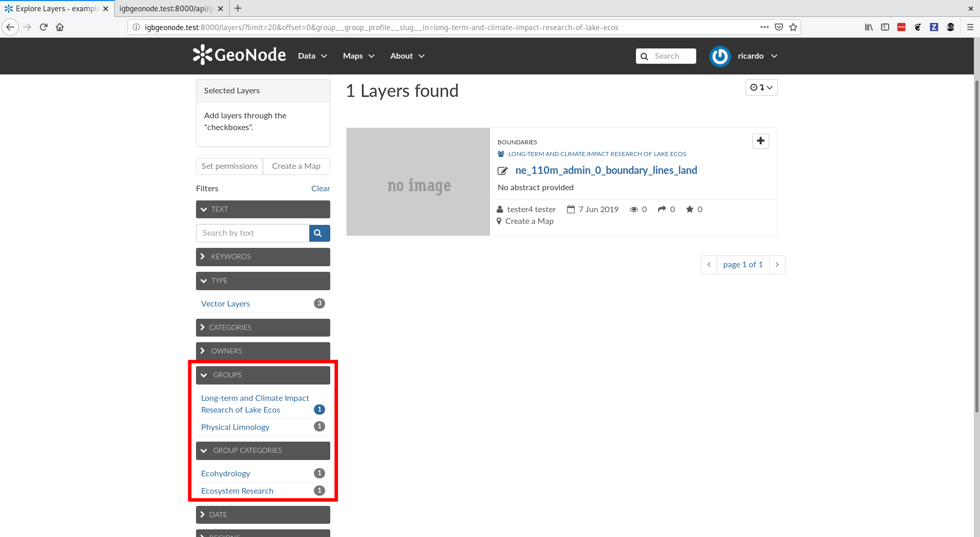Screen dimensions: 980x537
Task: Open the Maps menu in the navbar
Action: (x=359, y=56)
